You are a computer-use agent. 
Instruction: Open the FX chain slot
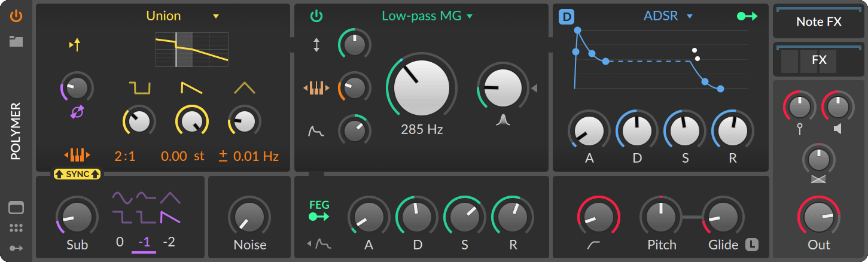[818, 60]
